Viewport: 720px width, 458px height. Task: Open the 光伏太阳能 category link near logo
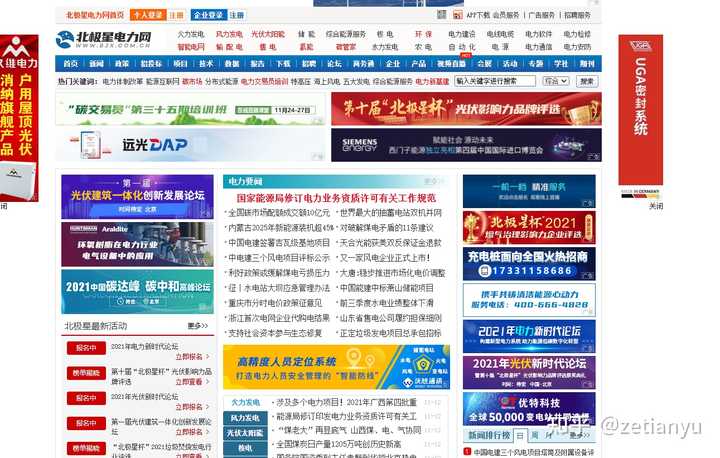268,34
